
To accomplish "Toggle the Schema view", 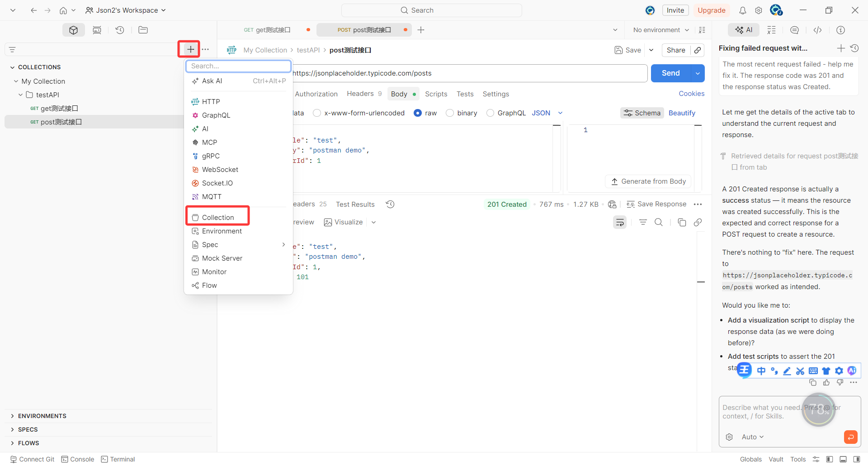I will 642,113.
